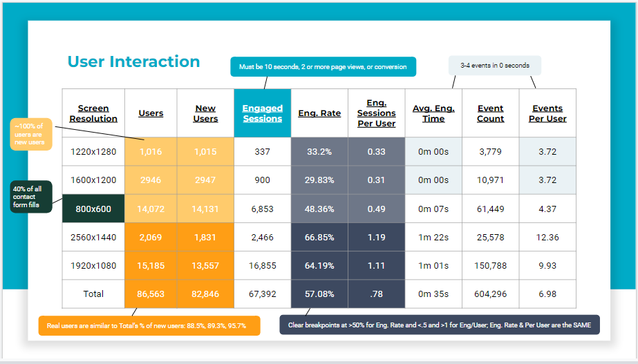Click the dark 'Clear breakpoints' footnote box
The height and width of the screenshot is (364, 638).
click(x=439, y=325)
